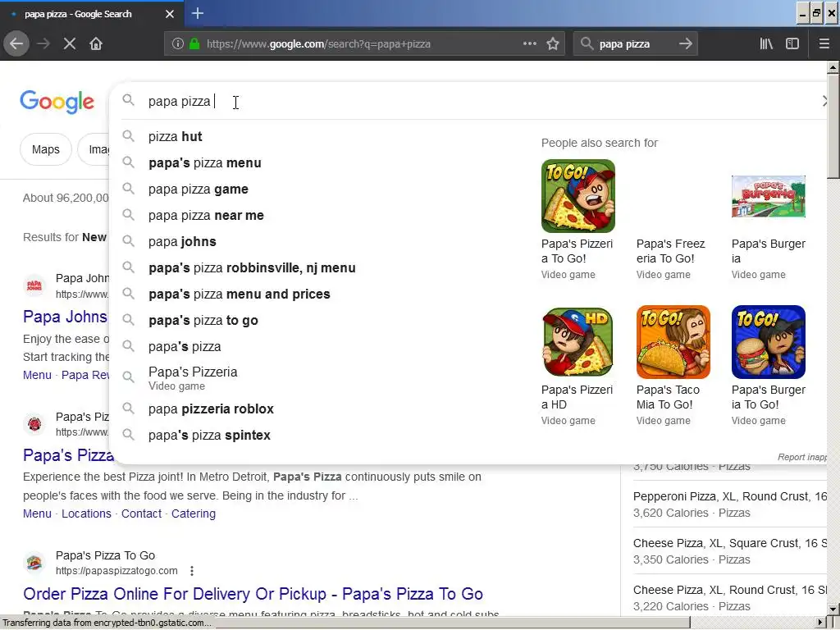The height and width of the screenshot is (630, 840).
Task: Open the page actions three-dot menu
Action: 530,44
